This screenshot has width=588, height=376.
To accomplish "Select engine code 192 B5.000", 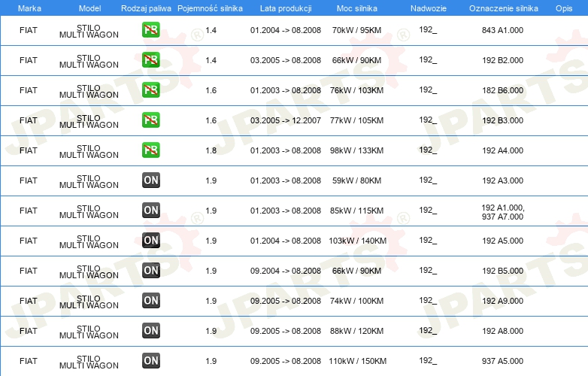I will click(x=502, y=271).
